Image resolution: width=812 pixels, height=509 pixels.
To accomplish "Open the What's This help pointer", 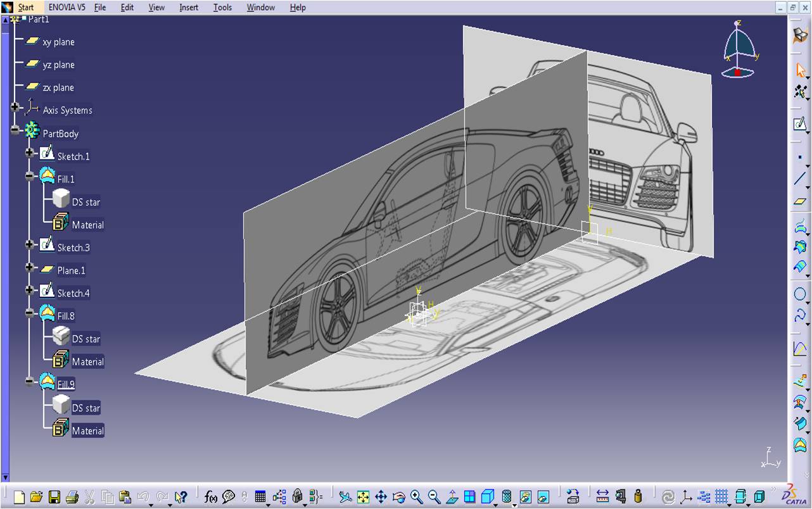I will coord(181,497).
